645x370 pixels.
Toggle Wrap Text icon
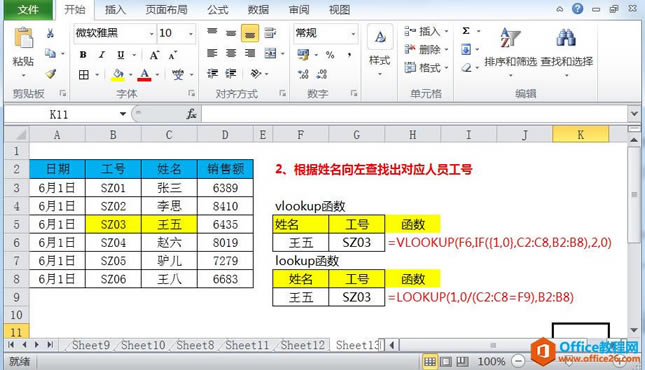tap(270, 33)
